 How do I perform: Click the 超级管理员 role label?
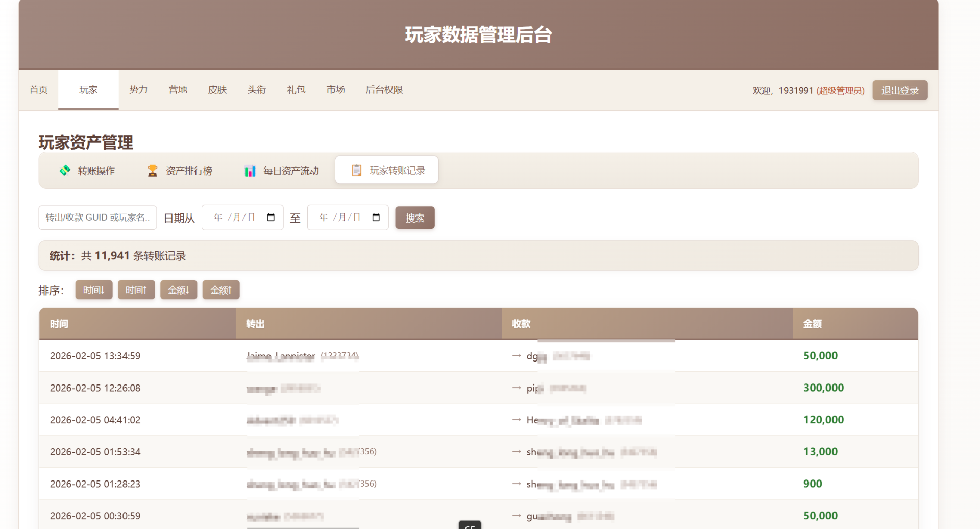(x=840, y=90)
